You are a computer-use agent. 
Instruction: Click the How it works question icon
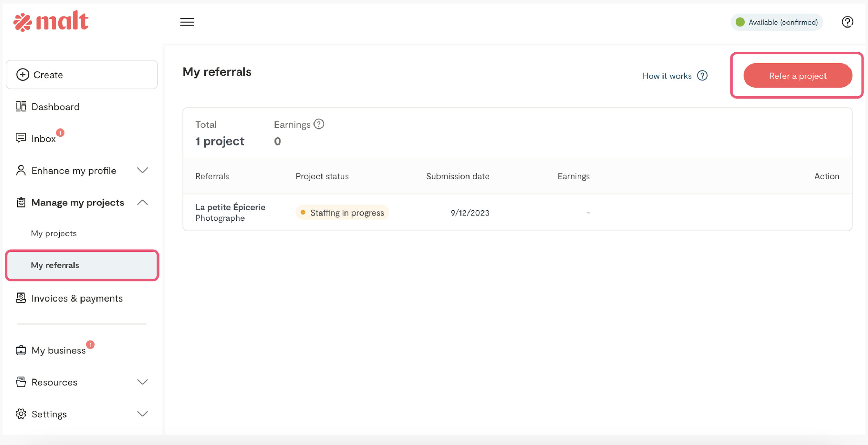coord(702,76)
